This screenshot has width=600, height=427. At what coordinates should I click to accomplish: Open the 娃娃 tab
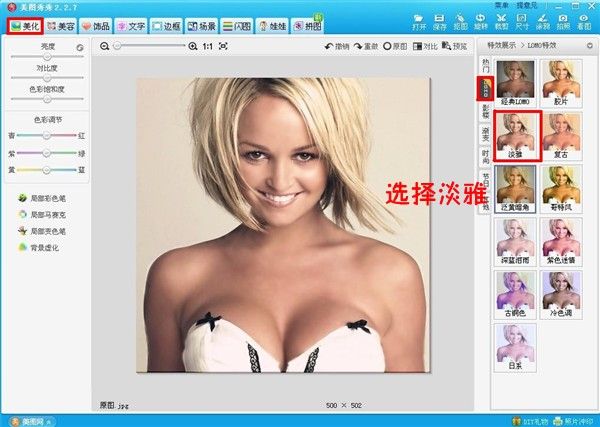272,26
